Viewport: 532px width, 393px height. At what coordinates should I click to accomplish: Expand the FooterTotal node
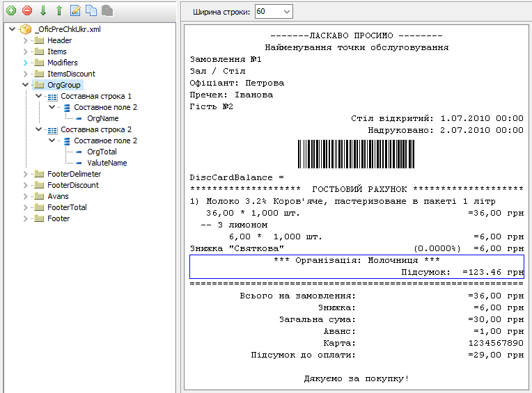(x=26, y=208)
